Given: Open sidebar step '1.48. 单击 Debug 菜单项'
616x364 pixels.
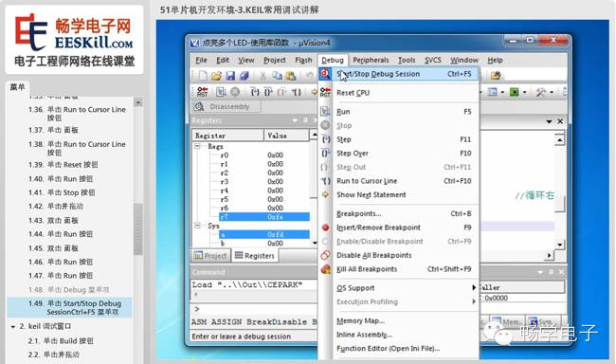Looking at the screenshot, I should pos(69,290).
